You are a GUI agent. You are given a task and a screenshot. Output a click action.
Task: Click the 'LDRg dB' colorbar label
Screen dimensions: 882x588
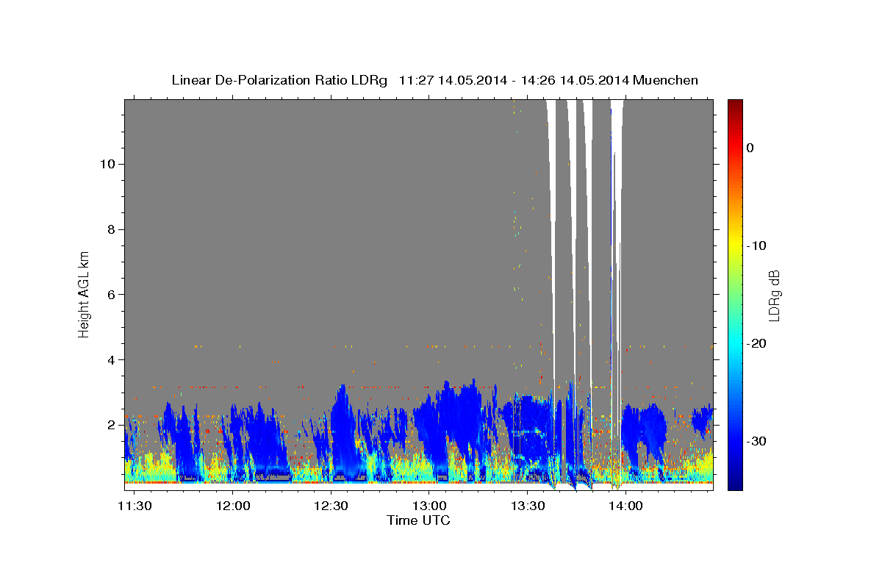click(773, 295)
